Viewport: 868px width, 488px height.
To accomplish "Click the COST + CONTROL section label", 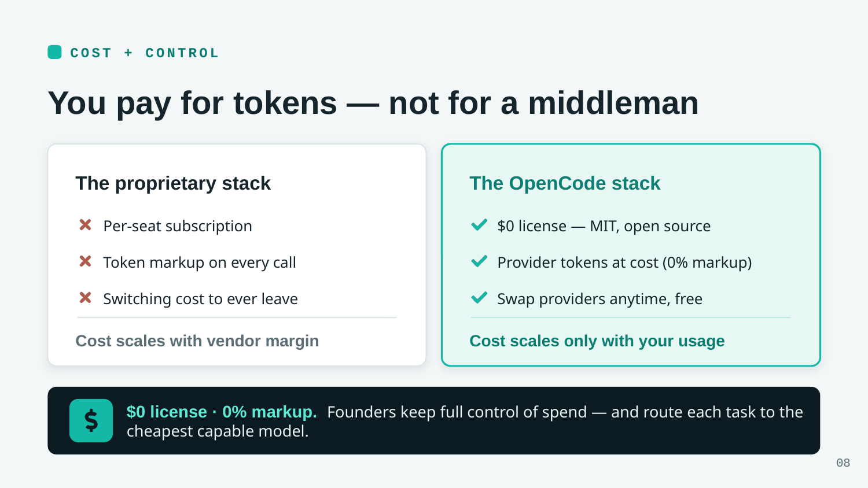I will [144, 53].
